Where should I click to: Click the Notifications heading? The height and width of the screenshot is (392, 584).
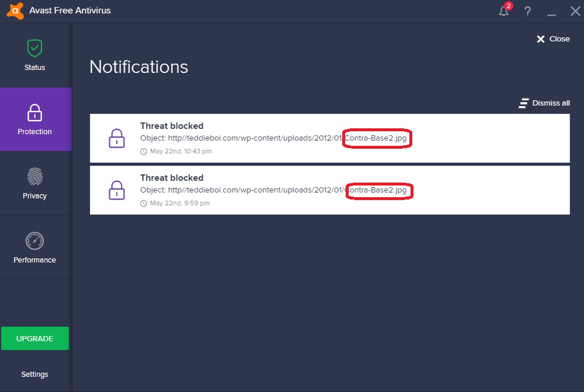point(138,67)
